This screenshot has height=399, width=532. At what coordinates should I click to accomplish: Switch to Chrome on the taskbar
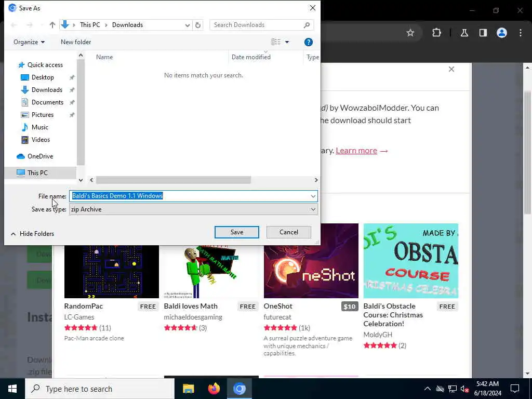pos(239,389)
